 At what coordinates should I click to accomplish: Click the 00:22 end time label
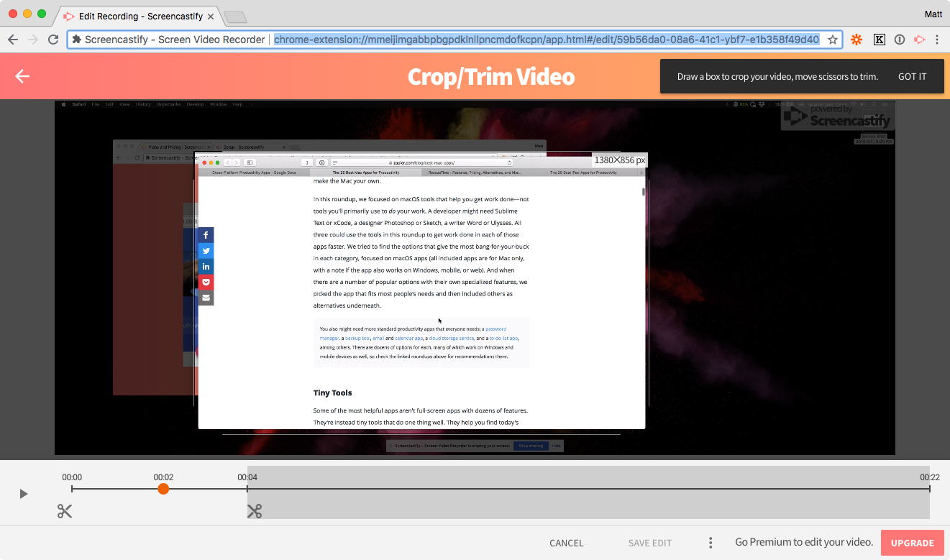(x=930, y=477)
